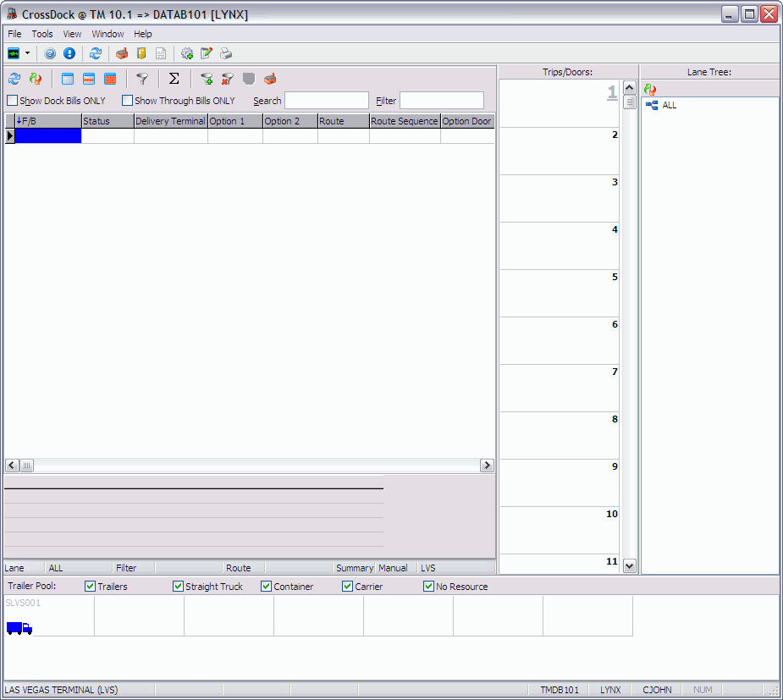Click the new settings gear icon with green plus
This screenshot has width=783, height=700.
187,53
